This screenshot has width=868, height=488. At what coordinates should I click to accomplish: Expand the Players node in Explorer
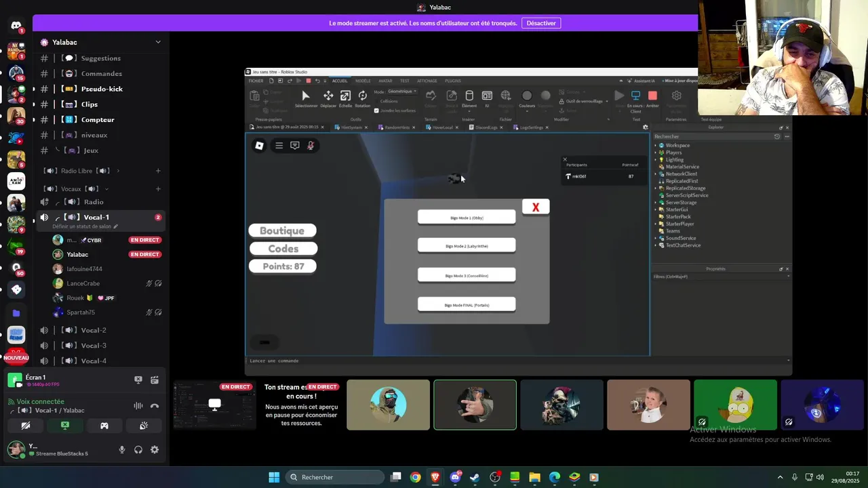(656, 152)
